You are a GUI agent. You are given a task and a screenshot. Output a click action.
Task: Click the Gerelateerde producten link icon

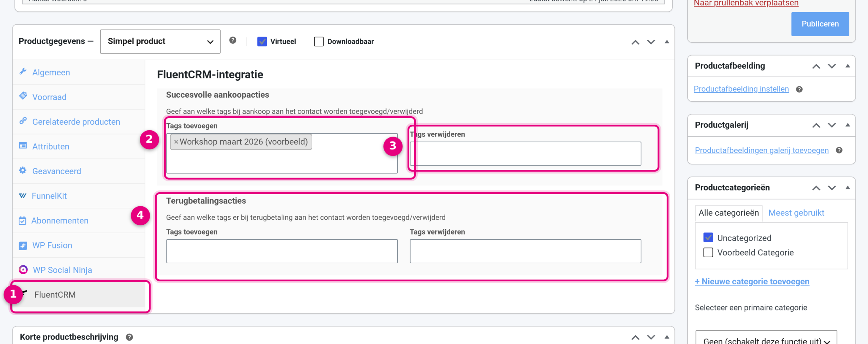(x=23, y=121)
